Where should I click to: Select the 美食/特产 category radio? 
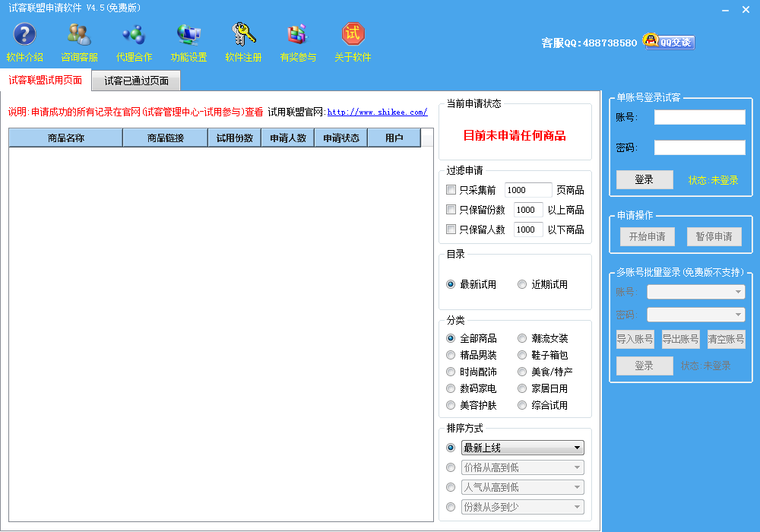(x=522, y=372)
